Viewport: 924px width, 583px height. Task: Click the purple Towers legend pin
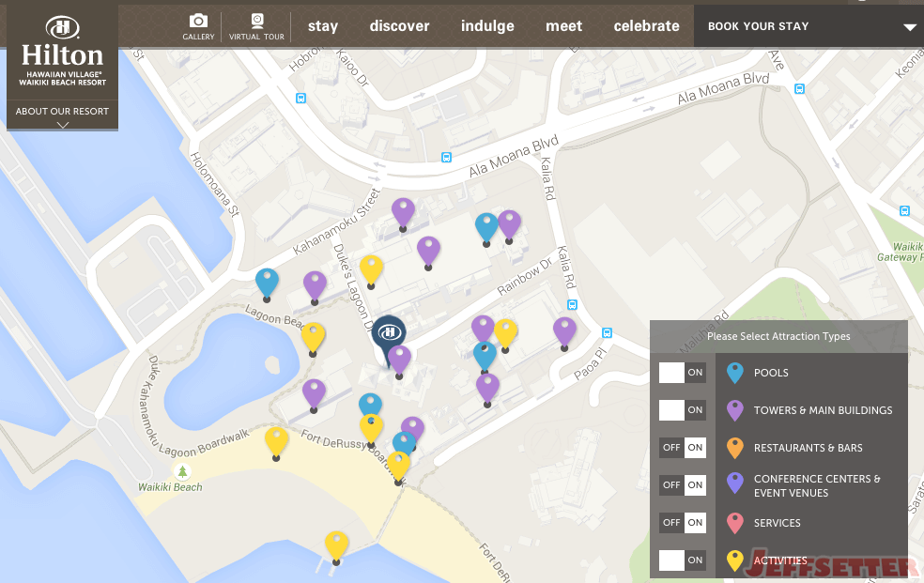(735, 410)
